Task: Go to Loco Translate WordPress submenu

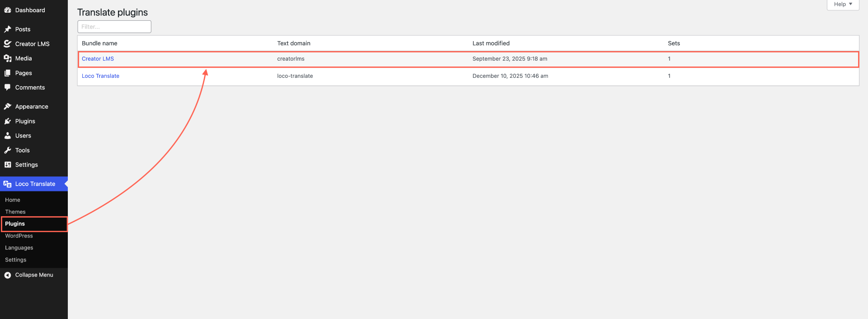Action: click(x=19, y=236)
